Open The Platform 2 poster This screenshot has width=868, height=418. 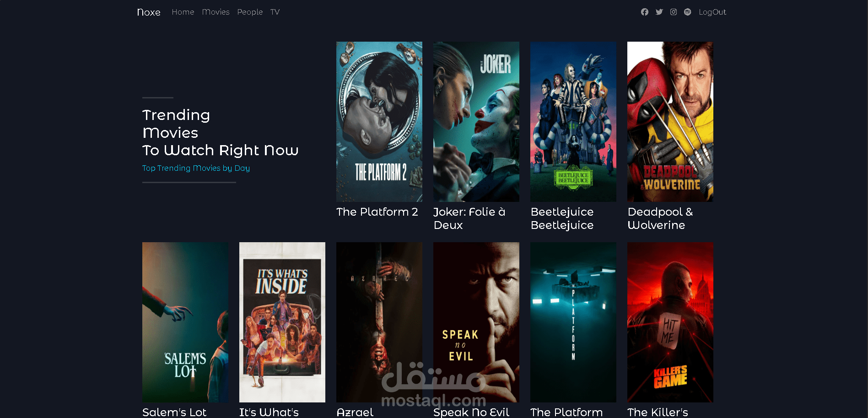(379, 122)
